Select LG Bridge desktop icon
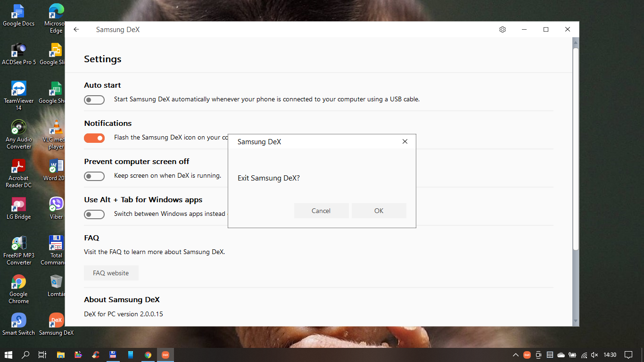644x362 pixels. click(18, 208)
